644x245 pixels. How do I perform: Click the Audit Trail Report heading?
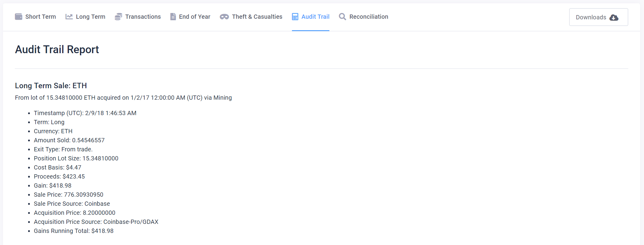click(x=57, y=50)
